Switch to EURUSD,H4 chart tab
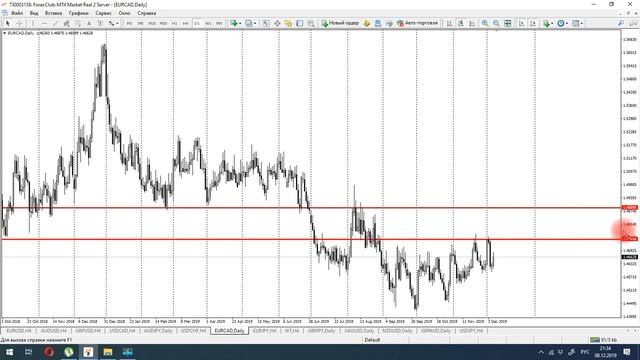This screenshot has height=360, width=640. [x=19, y=331]
